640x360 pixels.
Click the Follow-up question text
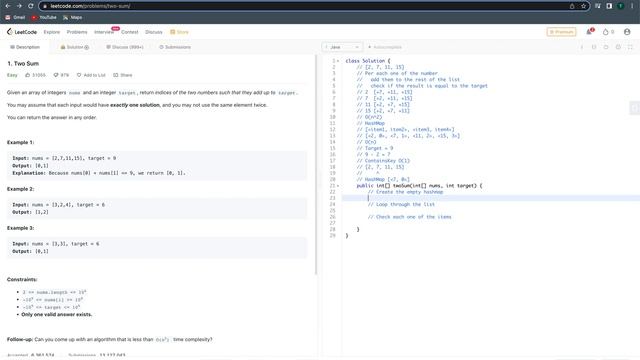pyautogui.click(x=109, y=340)
